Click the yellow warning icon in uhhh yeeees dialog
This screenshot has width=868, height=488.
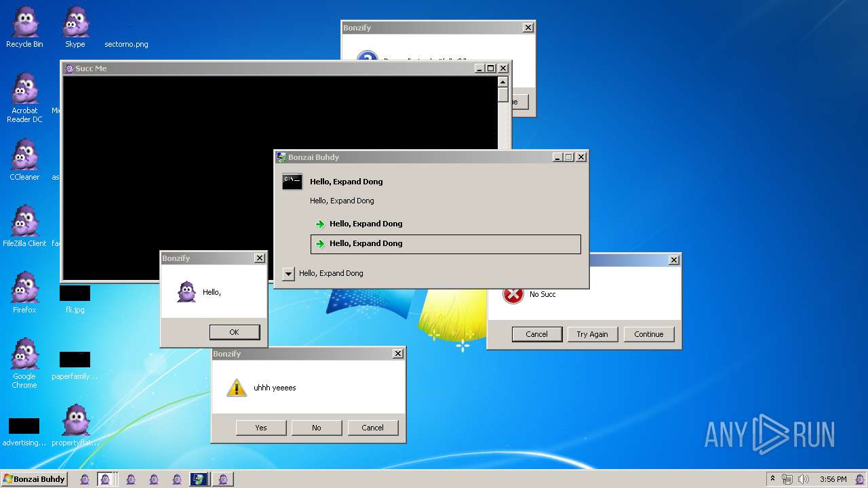[x=236, y=388]
